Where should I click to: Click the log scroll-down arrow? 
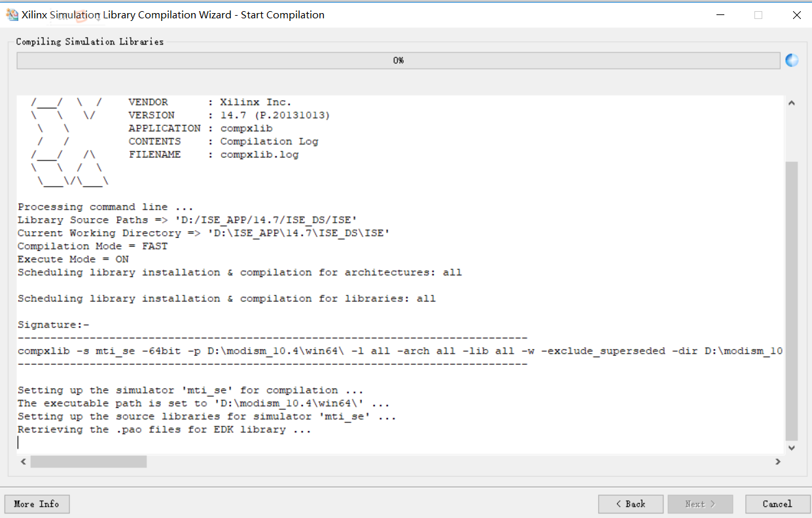click(791, 448)
